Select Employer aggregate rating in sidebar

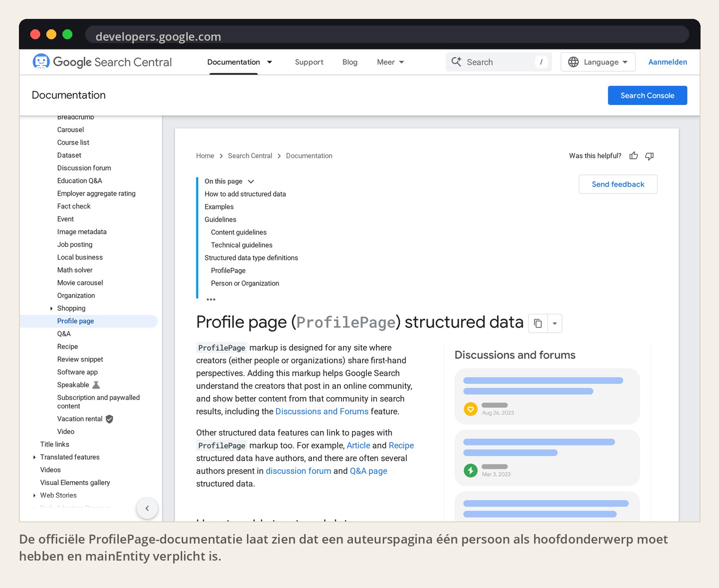[96, 193]
